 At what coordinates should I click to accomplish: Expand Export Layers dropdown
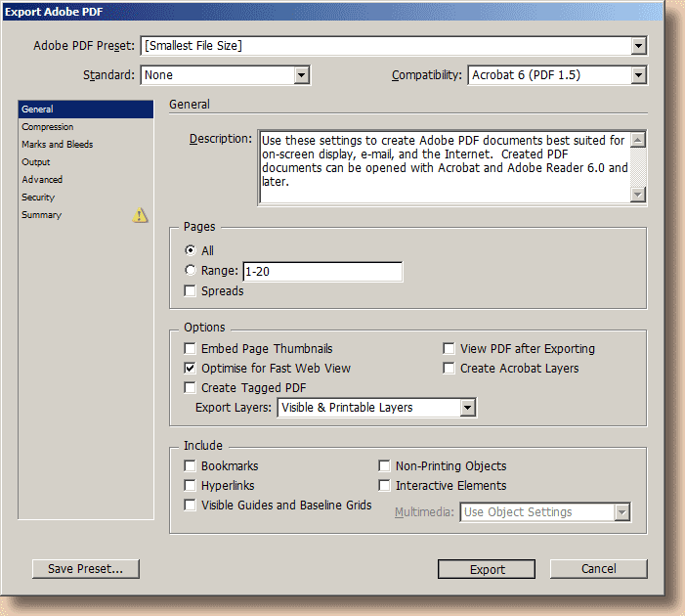tap(467, 408)
